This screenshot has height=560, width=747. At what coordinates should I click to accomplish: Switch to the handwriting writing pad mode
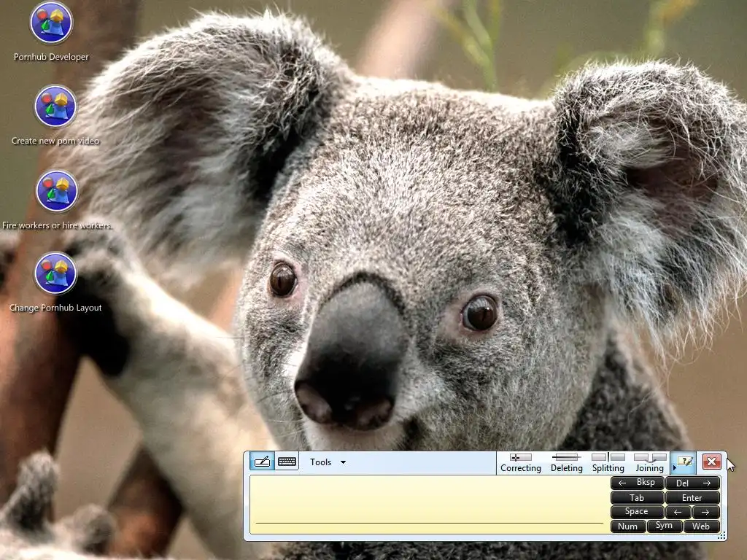click(263, 462)
